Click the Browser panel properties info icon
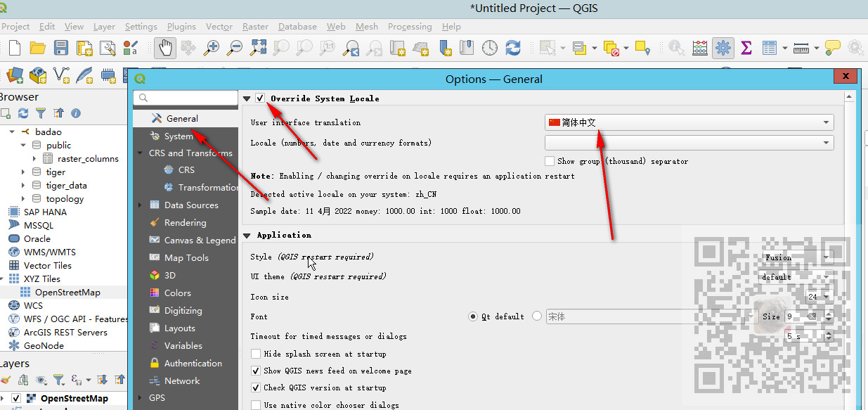The width and height of the screenshot is (868, 410). (76, 113)
